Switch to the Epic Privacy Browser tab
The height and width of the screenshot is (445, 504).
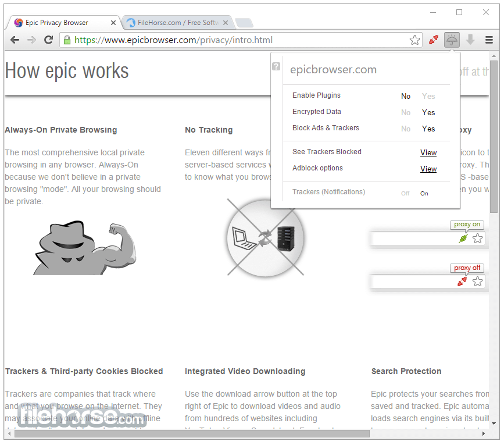pyautogui.click(x=63, y=23)
